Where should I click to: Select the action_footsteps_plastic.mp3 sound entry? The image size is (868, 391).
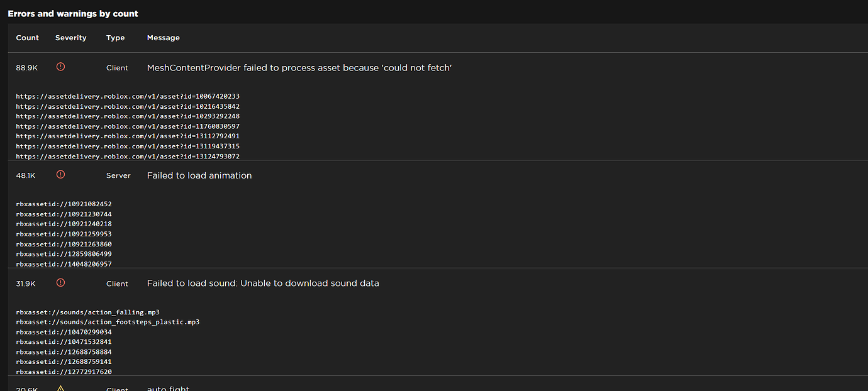pyautogui.click(x=108, y=322)
